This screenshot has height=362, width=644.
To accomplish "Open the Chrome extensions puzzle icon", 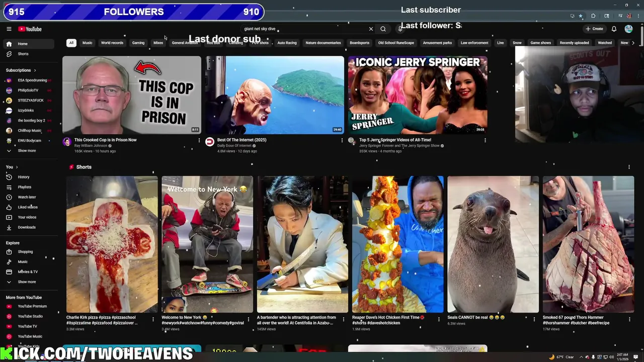I will pos(593,16).
